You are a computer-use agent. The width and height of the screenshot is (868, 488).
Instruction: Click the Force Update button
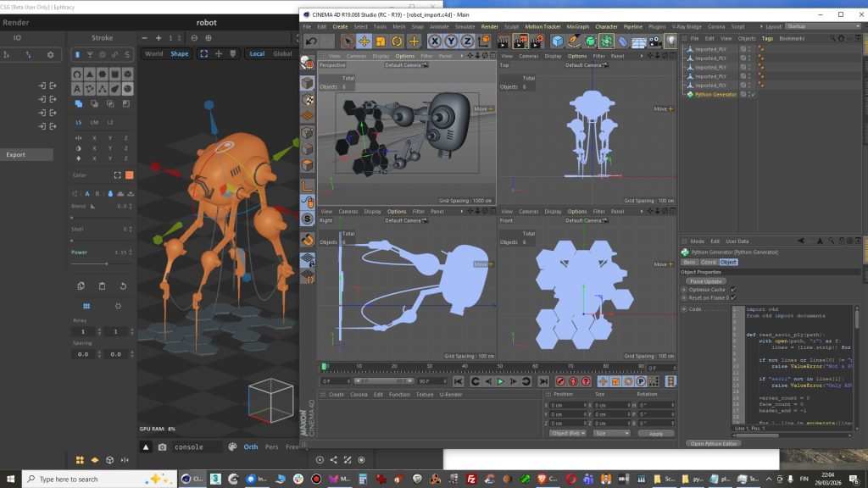point(705,281)
